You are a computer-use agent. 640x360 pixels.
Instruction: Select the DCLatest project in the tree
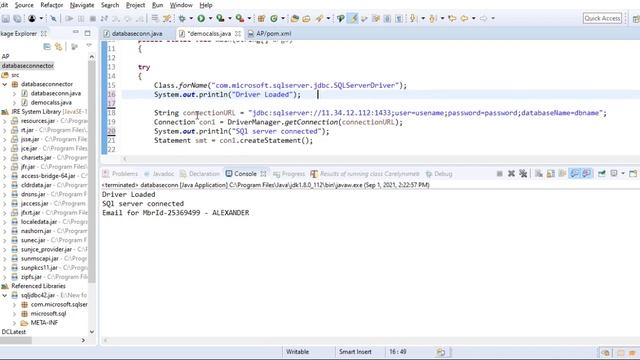click(13, 332)
